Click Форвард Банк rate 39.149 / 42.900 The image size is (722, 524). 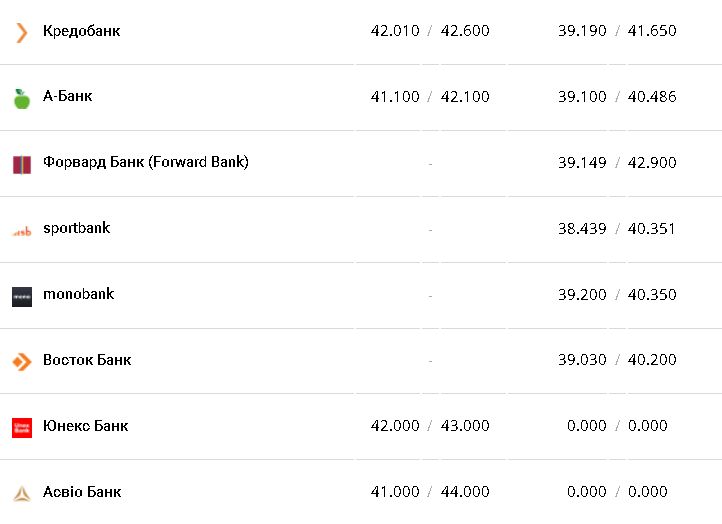point(617,163)
